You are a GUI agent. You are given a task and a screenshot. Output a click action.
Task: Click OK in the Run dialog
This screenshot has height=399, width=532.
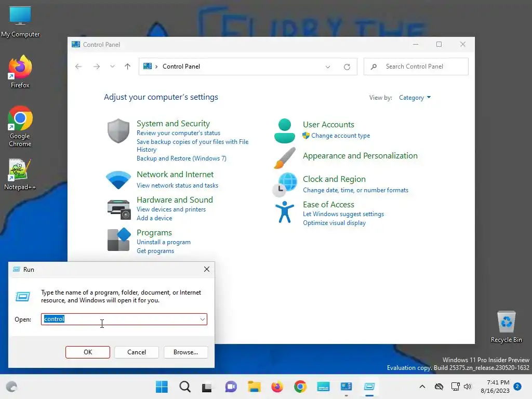[x=87, y=352]
